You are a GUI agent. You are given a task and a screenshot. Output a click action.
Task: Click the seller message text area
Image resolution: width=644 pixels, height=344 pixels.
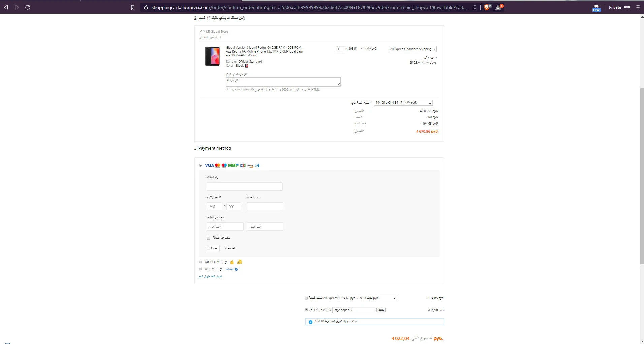[x=283, y=82]
